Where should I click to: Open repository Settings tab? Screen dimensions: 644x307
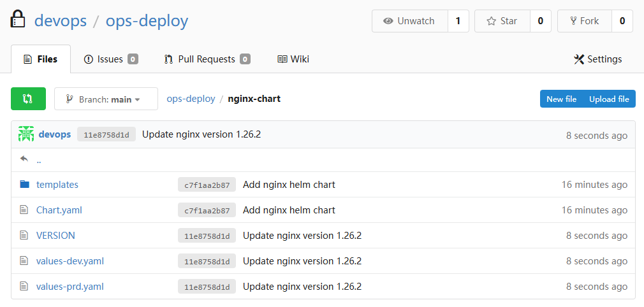click(x=597, y=59)
